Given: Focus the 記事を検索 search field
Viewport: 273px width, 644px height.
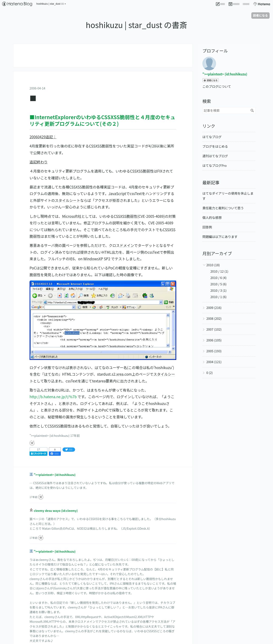Looking at the screenshot, I should pos(226,110).
